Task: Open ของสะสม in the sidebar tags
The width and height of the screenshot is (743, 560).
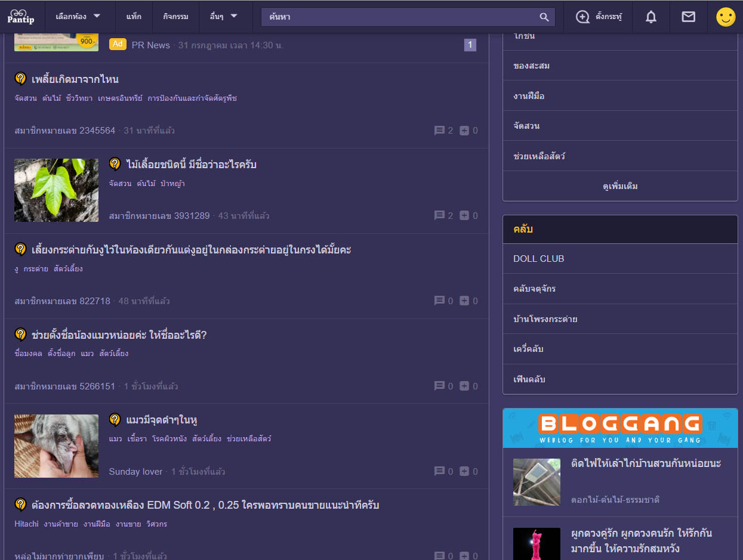Action: click(620, 66)
